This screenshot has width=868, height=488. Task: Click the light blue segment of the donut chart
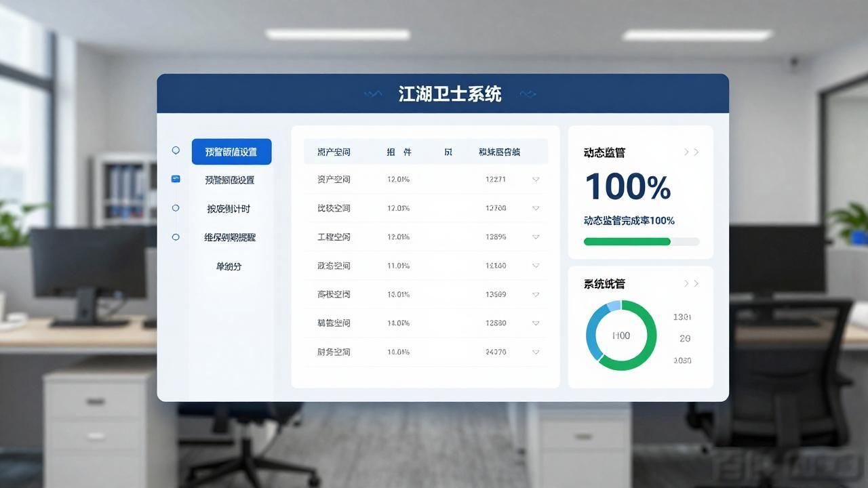613,306
